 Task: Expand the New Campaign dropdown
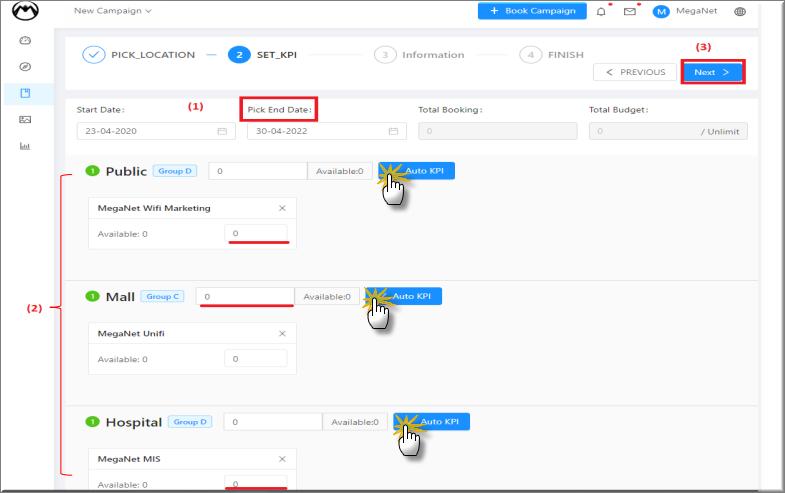click(x=113, y=11)
